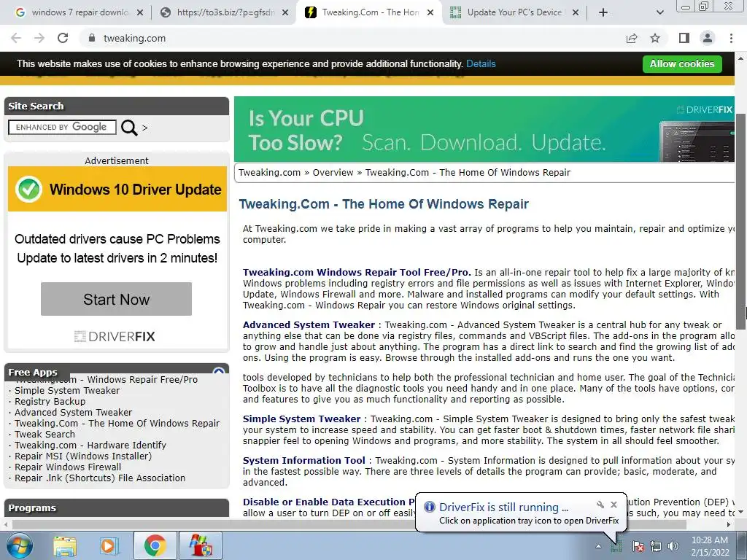Open the Is Your CPU Too Slow banner ad

484,129
